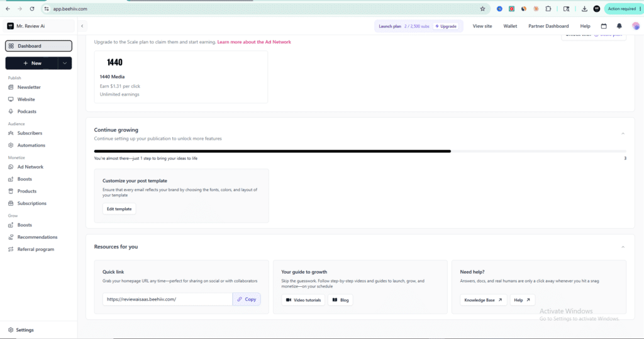This screenshot has height=339, width=644.
Task: Open Website in the sidebar
Action: [26, 99]
